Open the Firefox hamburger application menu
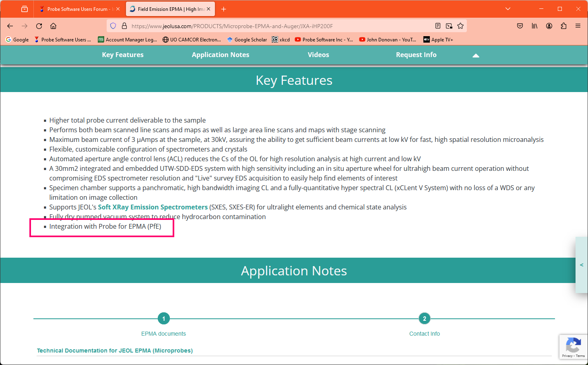 tap(578, 26)
